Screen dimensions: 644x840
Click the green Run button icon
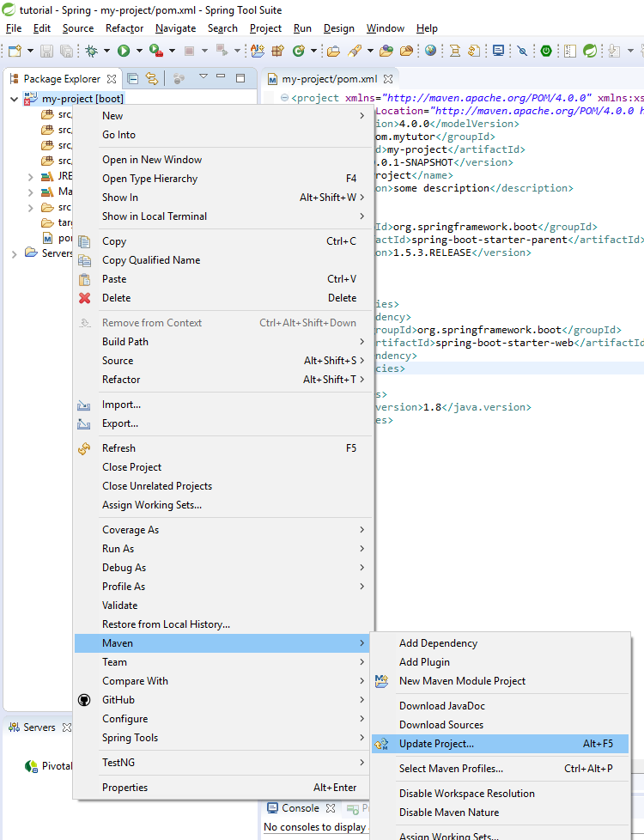point(124,51)
